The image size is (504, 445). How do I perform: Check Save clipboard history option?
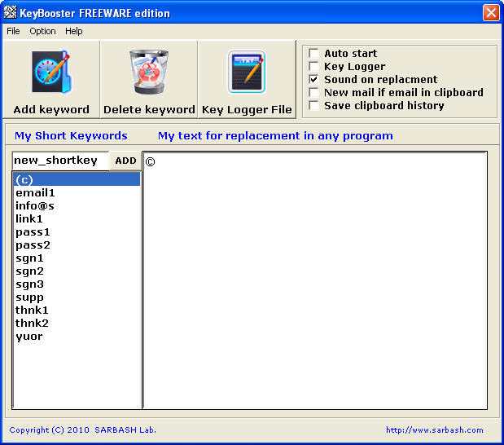(x=313, y=105)
